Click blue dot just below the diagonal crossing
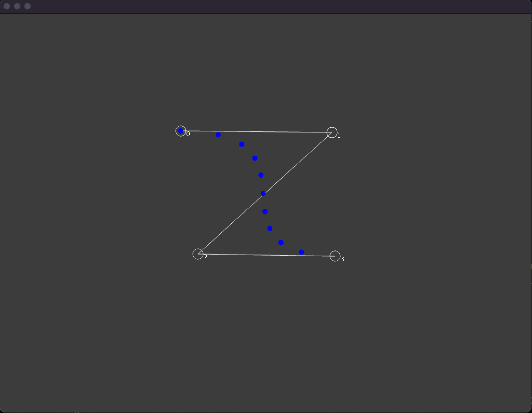This screenshot has width=532, height=413. pyautogui.click(x=265, y=212)
